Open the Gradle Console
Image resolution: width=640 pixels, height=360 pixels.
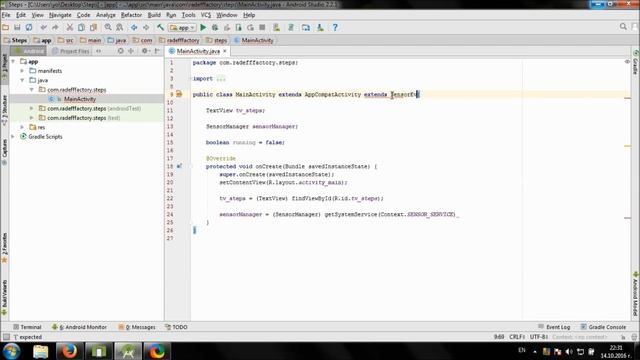click(x=603, y=327)
